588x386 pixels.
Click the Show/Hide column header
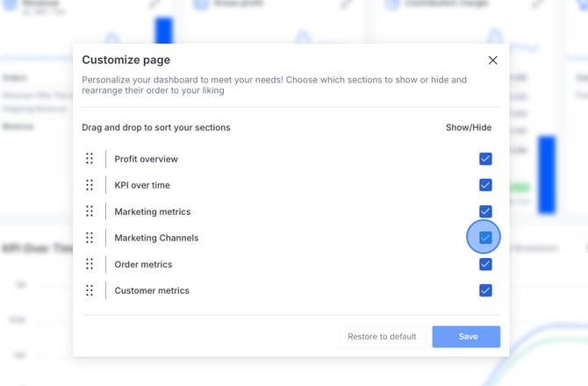pos(469,127)
